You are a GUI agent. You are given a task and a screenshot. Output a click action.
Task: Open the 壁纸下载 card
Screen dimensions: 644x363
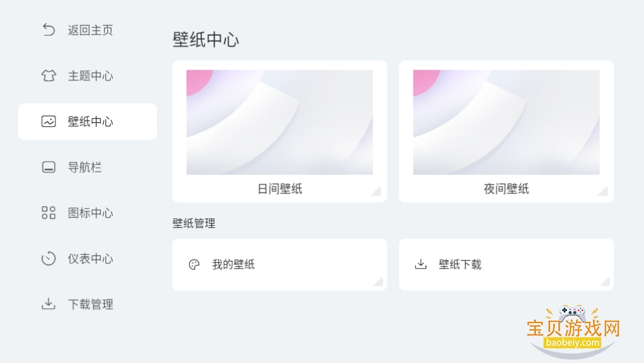506,264
